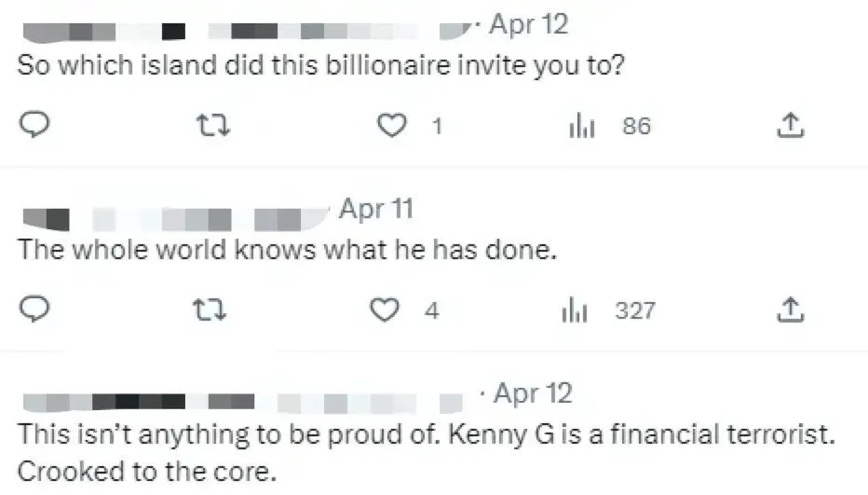Screen dimensions: 868x495
Task: Share the billionaire island tweet
Action: click(x=790, y=125)
